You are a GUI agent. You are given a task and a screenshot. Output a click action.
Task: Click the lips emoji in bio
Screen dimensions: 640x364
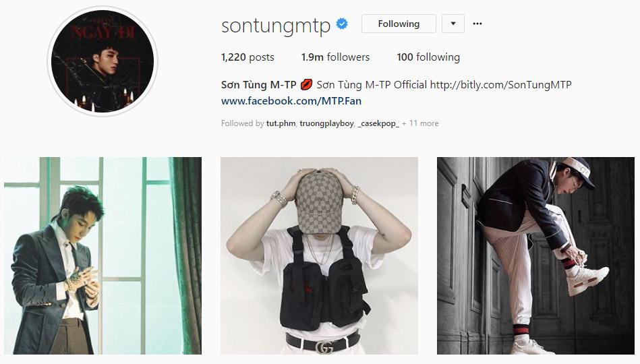click(307, 85)
